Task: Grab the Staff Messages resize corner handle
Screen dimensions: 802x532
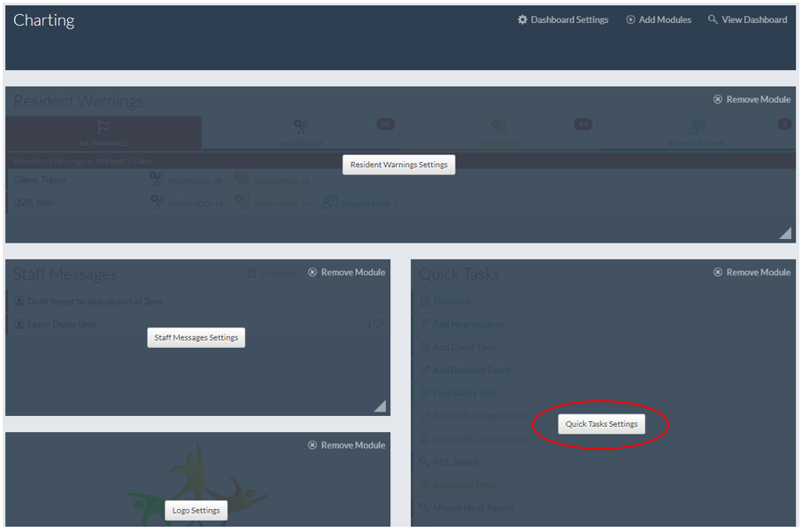Action: point(380,405)
